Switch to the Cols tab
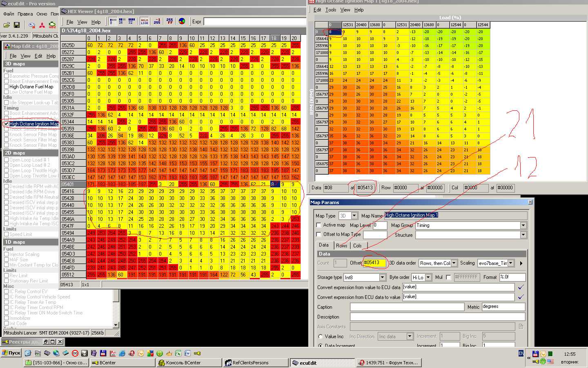The width and height of the screenshot is (588, 368). tap(357, 245)
